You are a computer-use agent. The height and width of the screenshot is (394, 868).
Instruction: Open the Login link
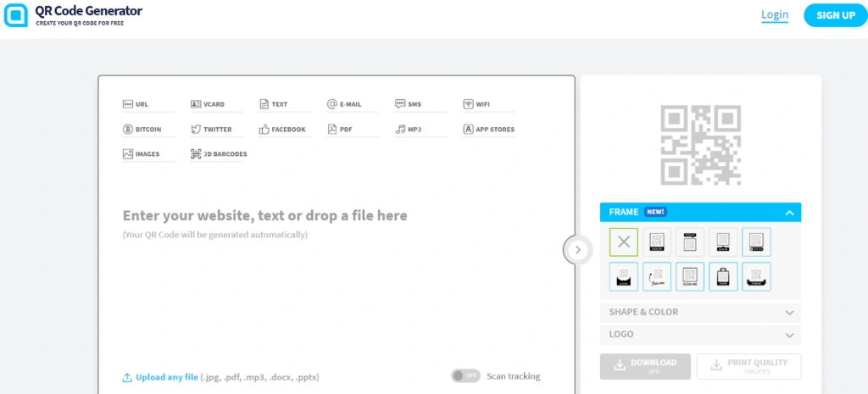pyautogui.click(x=775, y=14)
